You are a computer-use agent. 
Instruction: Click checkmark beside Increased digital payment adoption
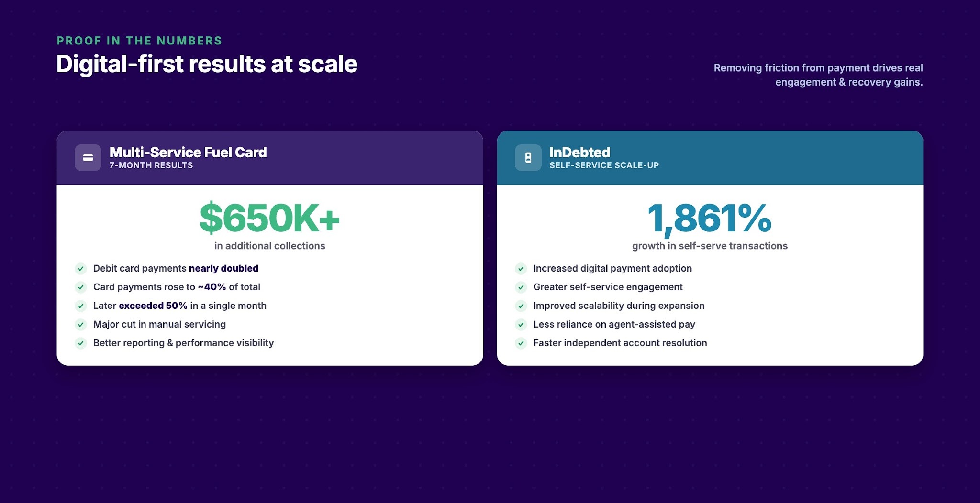(x=521, y=269)
